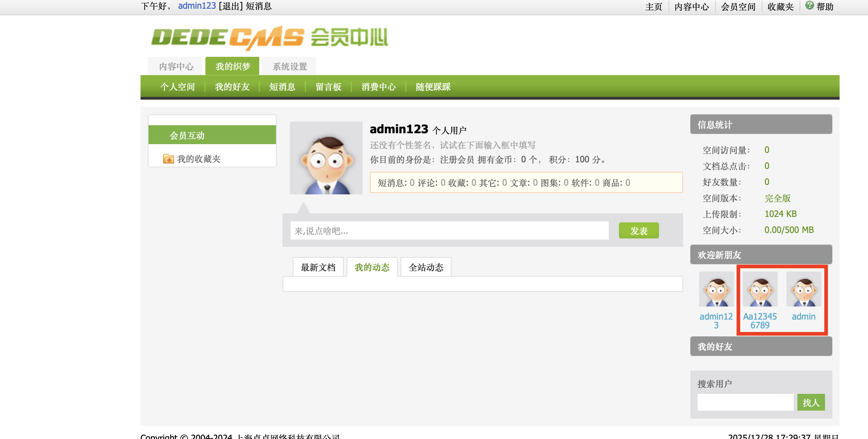Image resolution: width=868 pixels, height=439 pixels.
Task: Open 我的好友 in green menu bar
Action: 232,87
